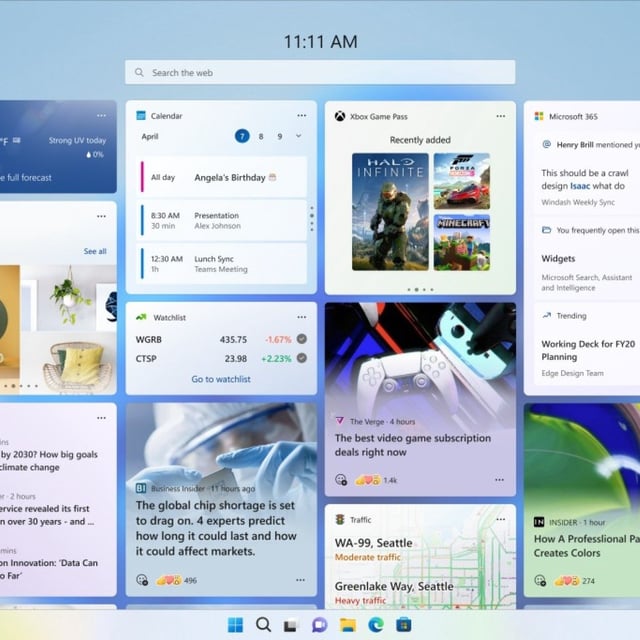This screenshot has height=640, width=640.
Task: Open Microsoft Store from the taskbar
Action: [x=404, y=625]
